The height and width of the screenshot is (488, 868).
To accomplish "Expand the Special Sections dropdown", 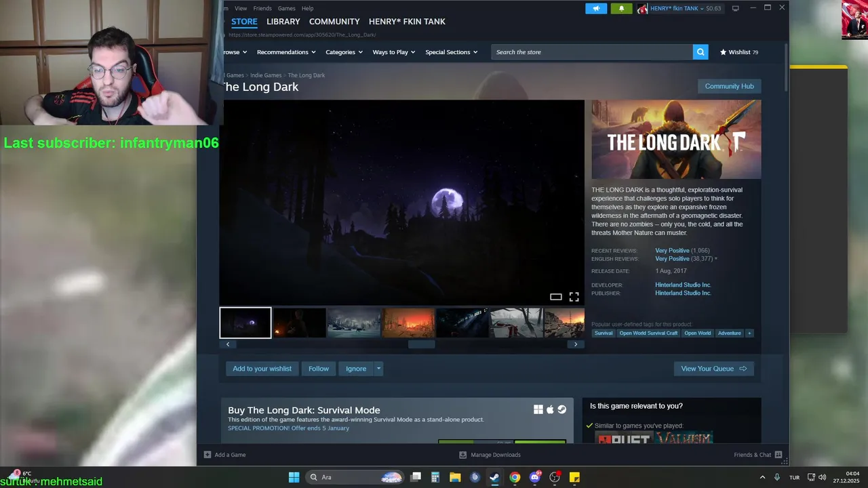I will (451, 52).
